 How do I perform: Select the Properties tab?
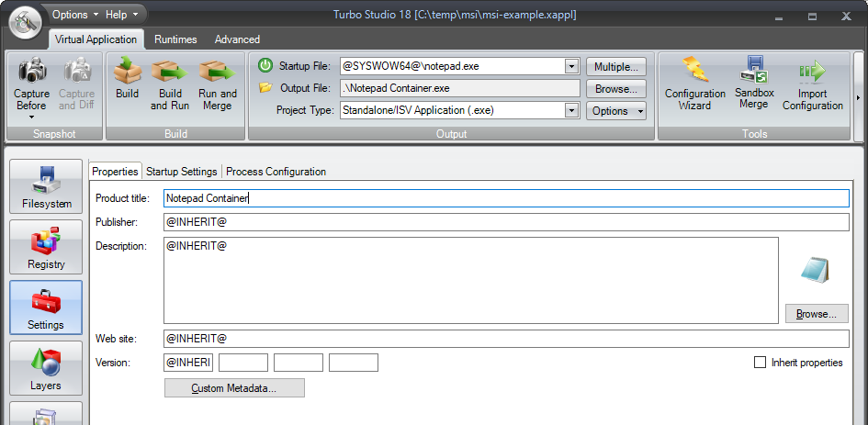[x=115, y=172]
